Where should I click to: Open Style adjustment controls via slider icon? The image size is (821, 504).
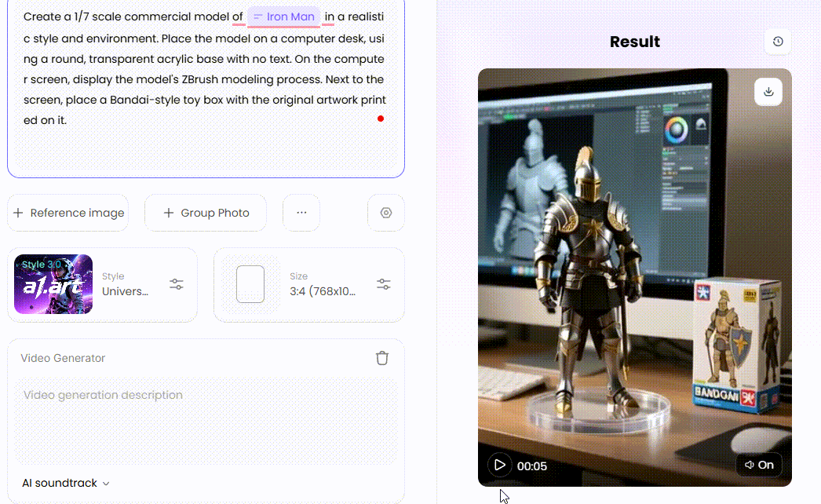tap(176, 284)
